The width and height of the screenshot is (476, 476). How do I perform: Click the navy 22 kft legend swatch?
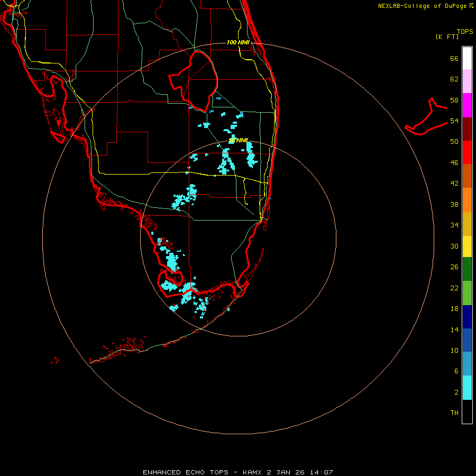pos(467,317)
